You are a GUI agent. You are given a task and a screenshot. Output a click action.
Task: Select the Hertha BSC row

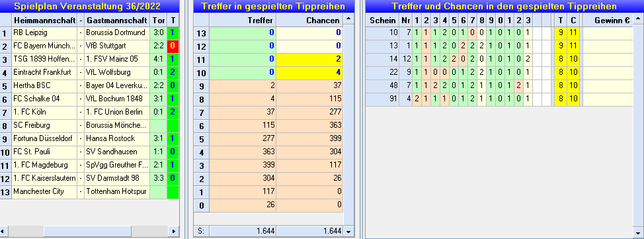point(89,85)
